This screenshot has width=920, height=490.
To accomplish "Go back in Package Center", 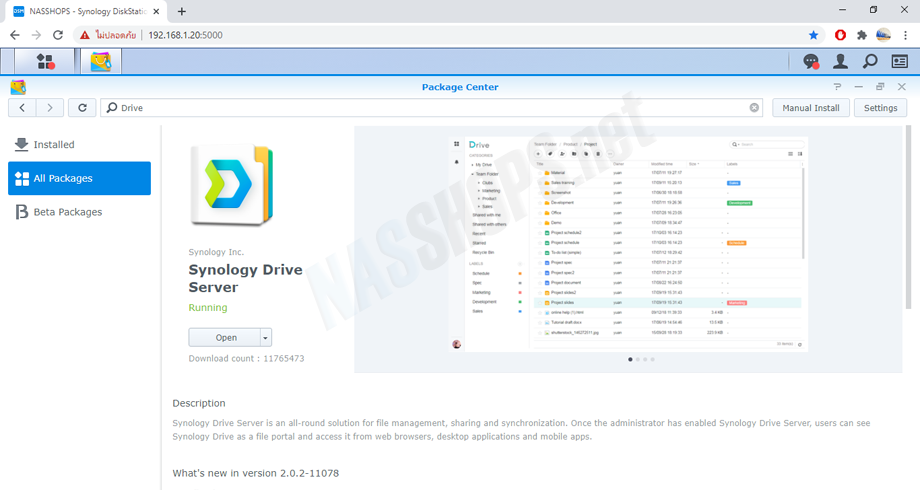I will pyautogui.click(x=22, y=107).
